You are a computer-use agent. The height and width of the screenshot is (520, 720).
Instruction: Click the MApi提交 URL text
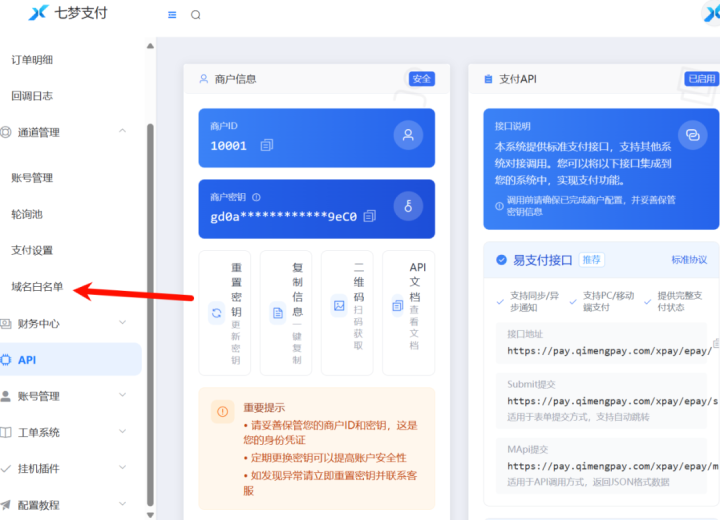point(613,466)
